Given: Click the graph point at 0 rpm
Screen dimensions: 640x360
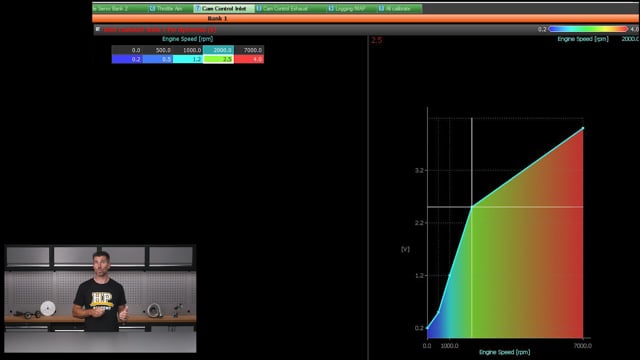Looking at the screenshot, I should pos(427,328).
